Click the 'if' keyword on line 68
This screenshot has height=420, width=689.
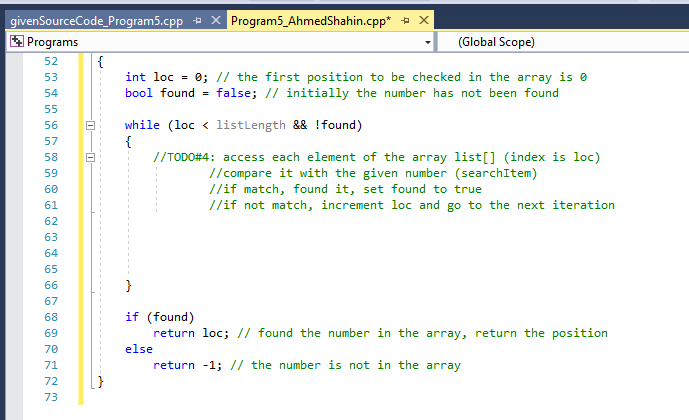point(132,317)
